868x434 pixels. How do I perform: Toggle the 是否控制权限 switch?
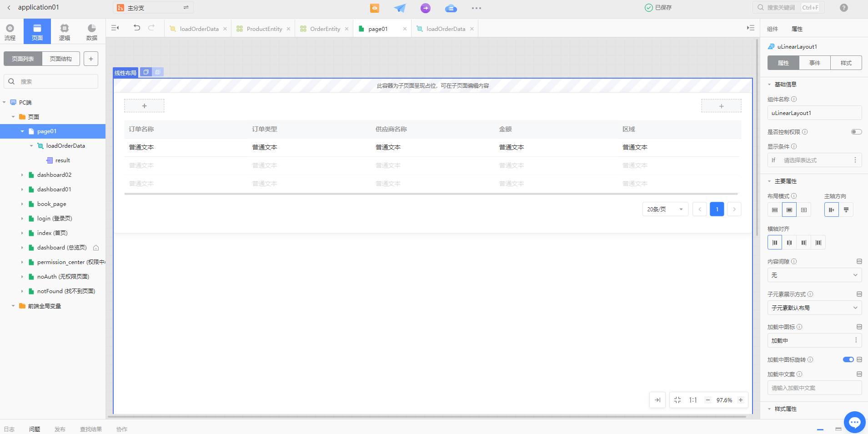(x=856, y=132)
